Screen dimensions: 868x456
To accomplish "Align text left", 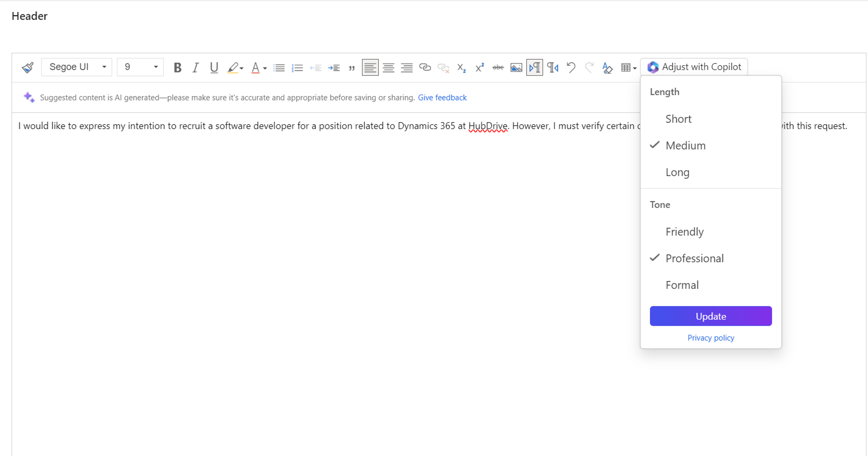I will tap(370, 67).
